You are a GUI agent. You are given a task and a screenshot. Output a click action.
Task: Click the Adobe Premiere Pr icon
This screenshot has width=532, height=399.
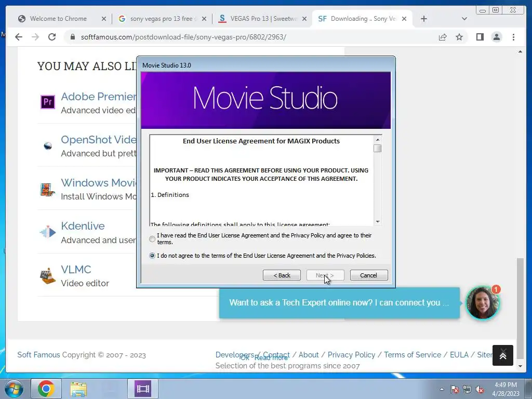(48, 102)
